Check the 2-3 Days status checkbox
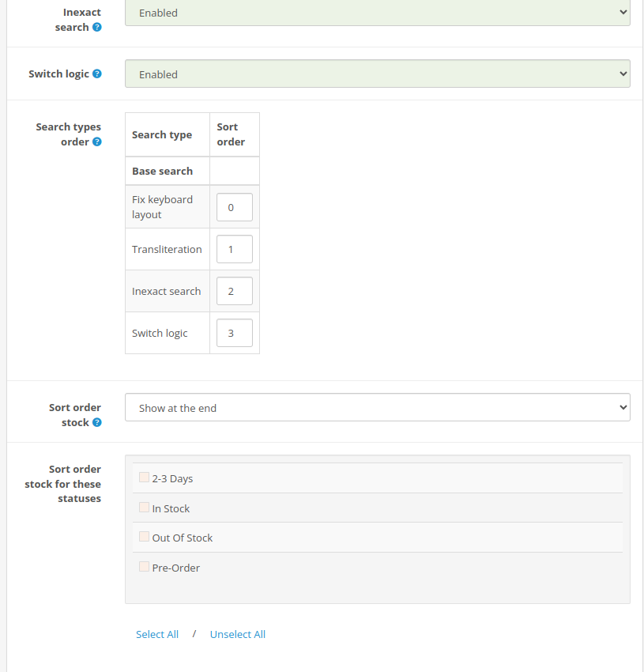 click(x=144, y=478)
